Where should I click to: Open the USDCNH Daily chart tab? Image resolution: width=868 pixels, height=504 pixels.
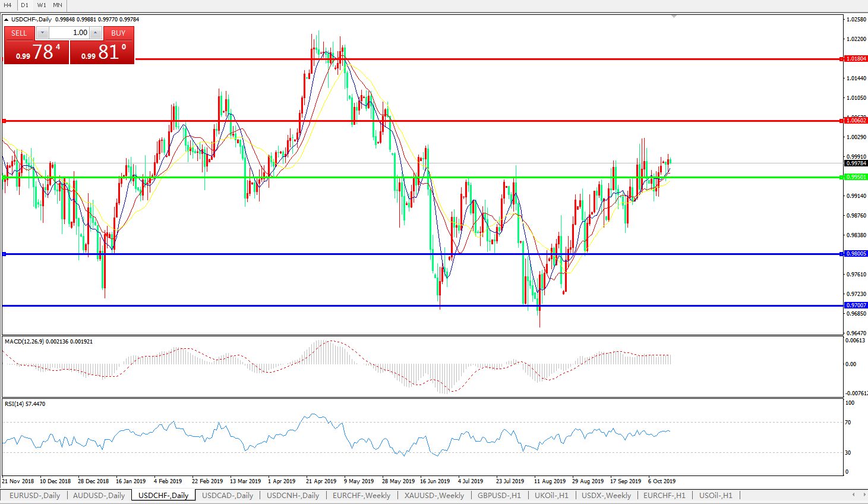click(x=292, y=496)
